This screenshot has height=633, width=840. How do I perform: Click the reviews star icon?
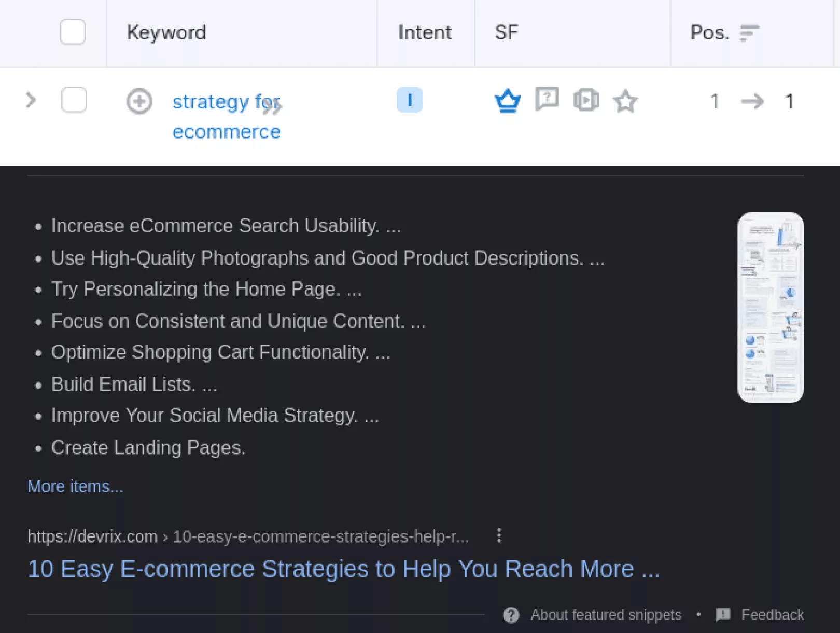pyautogui.click(x=625, y=101)
